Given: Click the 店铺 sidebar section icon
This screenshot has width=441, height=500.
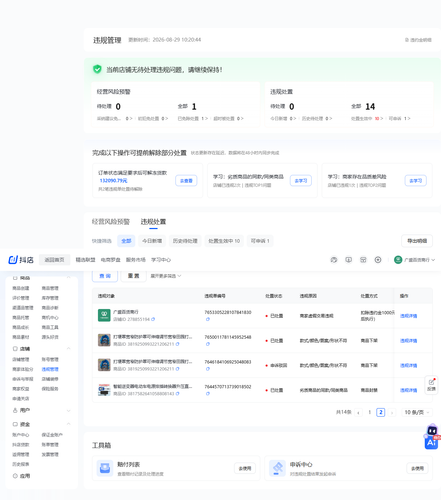Looking at the screenshot, I should click(x=15, y=349).
